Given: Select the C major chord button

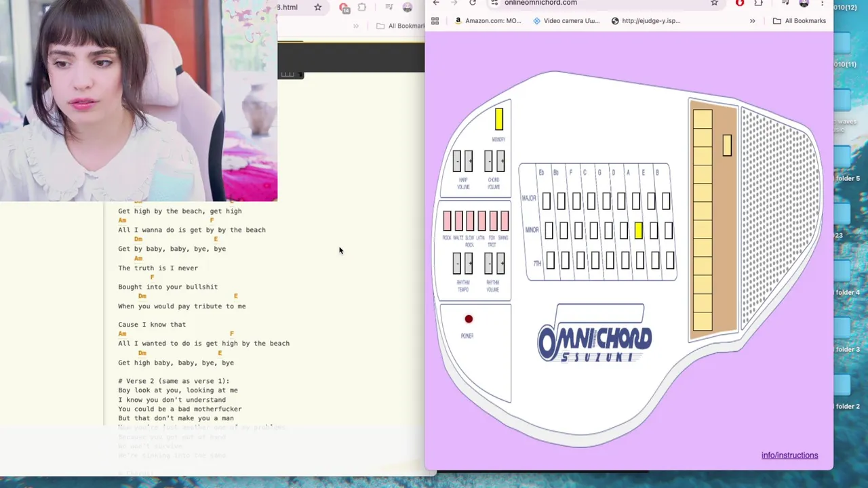Looking at the screenshot, I should (591, 201).
